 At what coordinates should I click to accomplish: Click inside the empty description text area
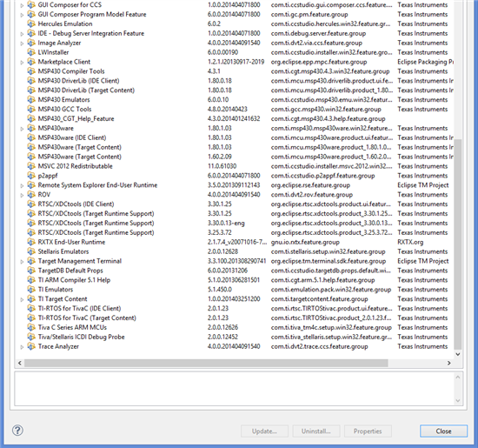pyautogui.click(x=234, y=389)
